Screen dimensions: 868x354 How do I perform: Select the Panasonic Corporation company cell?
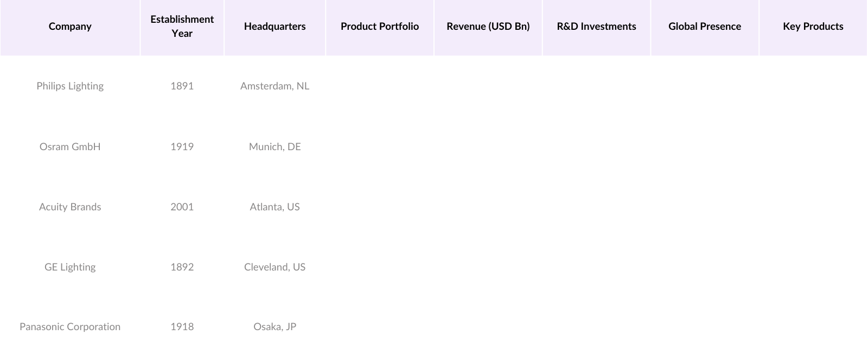[x=70, y=327]
